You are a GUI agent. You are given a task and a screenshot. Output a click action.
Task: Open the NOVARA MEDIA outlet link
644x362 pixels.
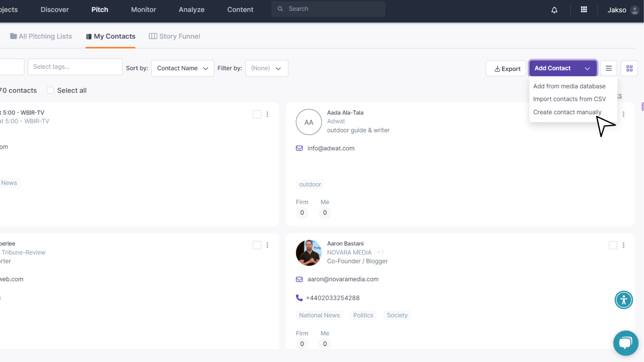coord(349,252)
